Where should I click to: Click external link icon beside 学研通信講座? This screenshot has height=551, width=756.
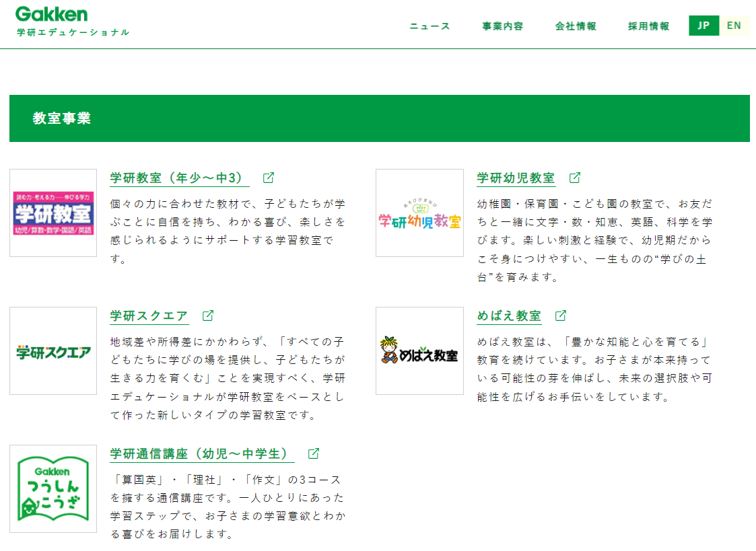click(x=313, y=453)
